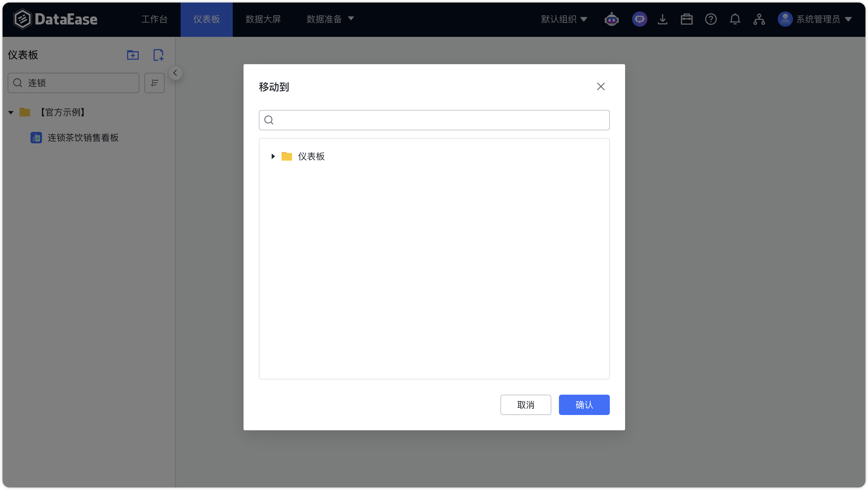Focus the search field in 移动到 dialog

434,120
